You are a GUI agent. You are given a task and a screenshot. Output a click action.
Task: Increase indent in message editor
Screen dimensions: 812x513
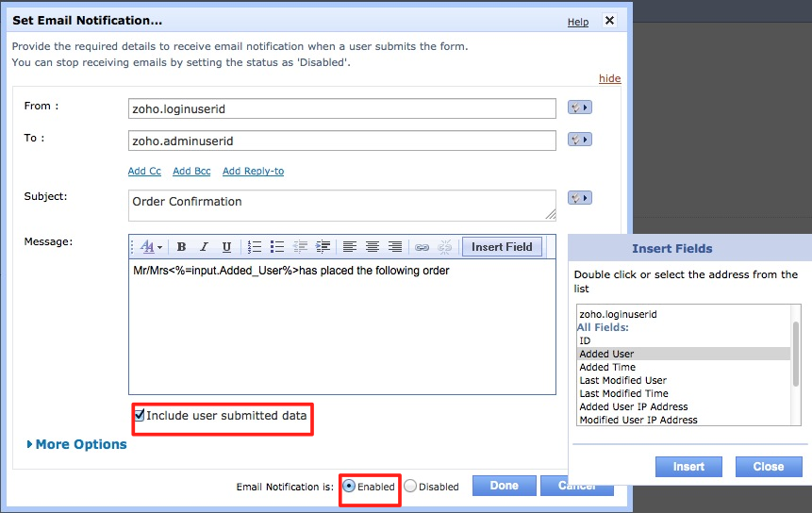[323, 247]
